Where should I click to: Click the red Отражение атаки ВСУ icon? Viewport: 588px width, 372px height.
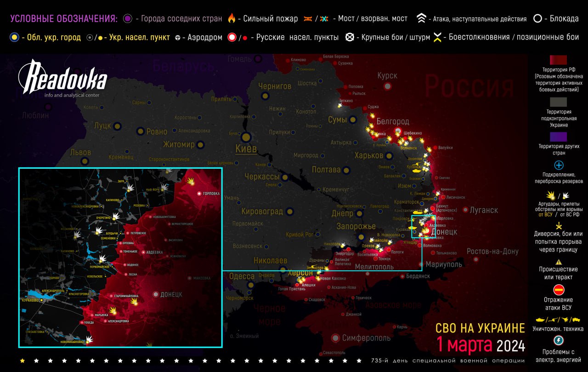559,290
